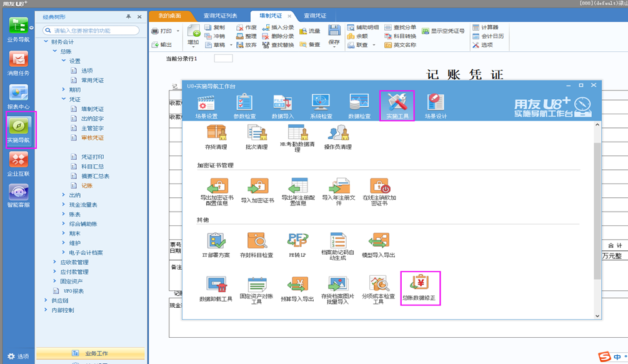
Task: Expand the 账表 tree node
Action: tap(64, 214)
